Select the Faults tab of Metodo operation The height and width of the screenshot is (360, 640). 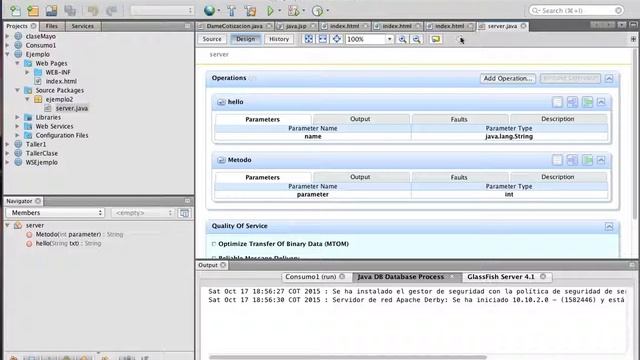point(459,177)
